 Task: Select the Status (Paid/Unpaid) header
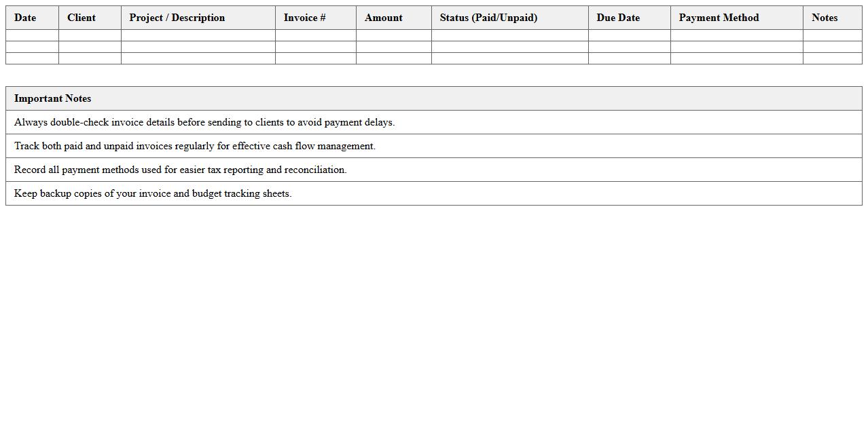(488, 18)
